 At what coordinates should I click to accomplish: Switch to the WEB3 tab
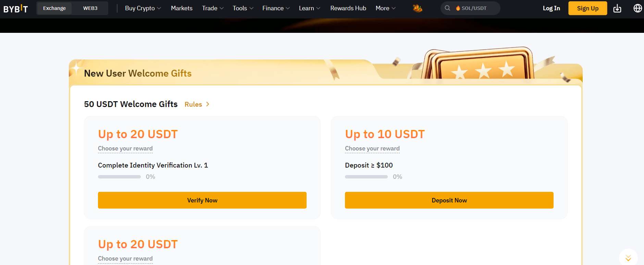click(90, 8)
